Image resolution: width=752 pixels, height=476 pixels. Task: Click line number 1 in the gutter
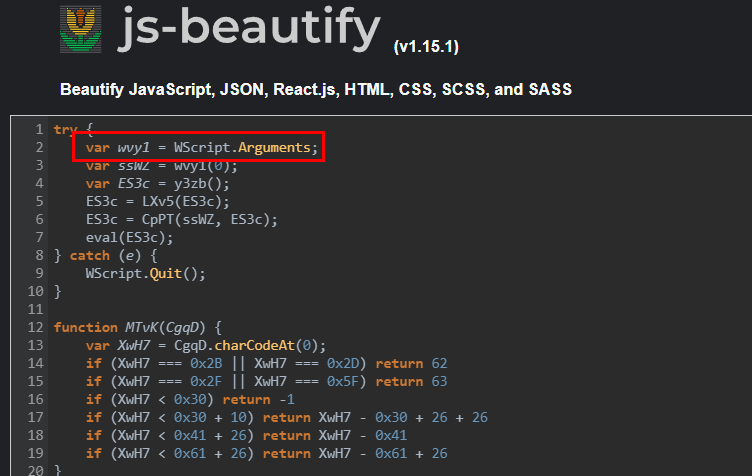click(39, 129)
